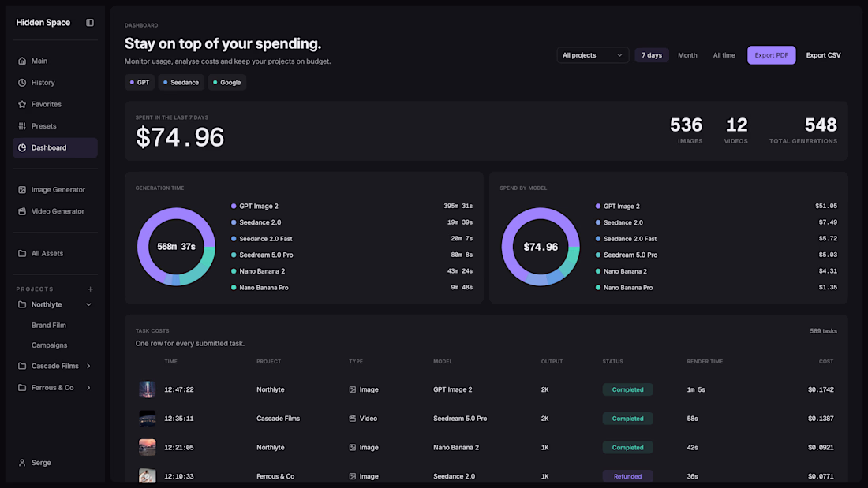
Task: Add a new project with plus icon
Action: [90, 289]
